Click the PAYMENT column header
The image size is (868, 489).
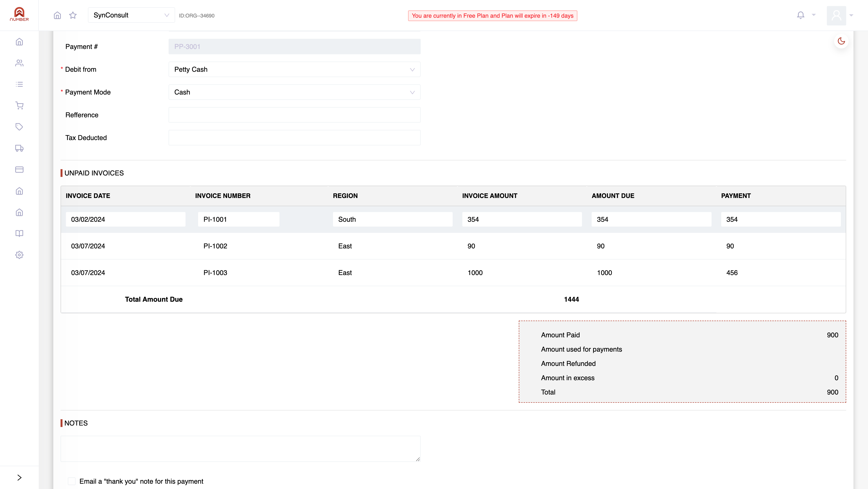tap(736, 196)
